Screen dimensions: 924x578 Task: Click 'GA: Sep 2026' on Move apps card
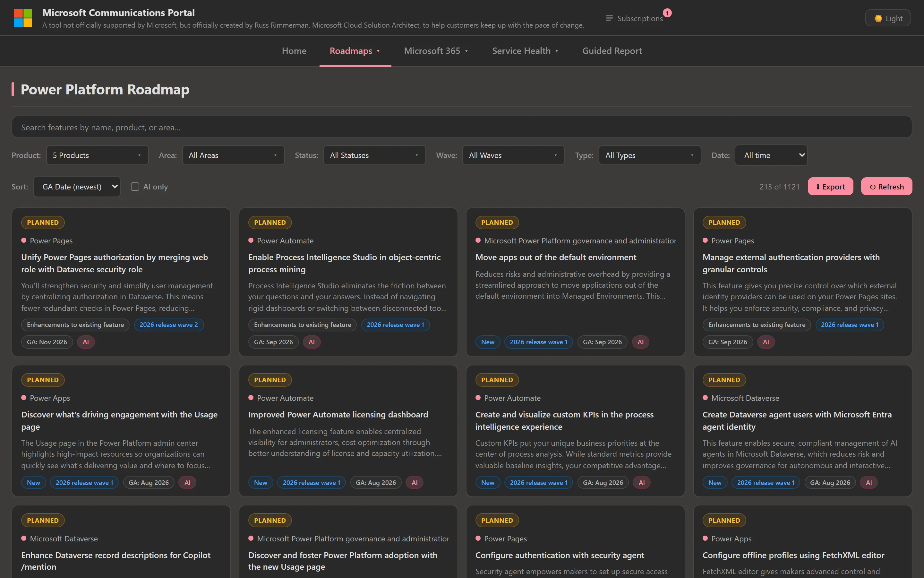tap(602, 342)
